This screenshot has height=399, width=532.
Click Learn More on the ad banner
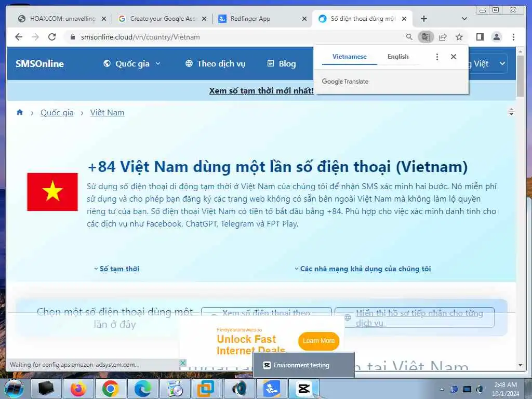pos(318,341)
